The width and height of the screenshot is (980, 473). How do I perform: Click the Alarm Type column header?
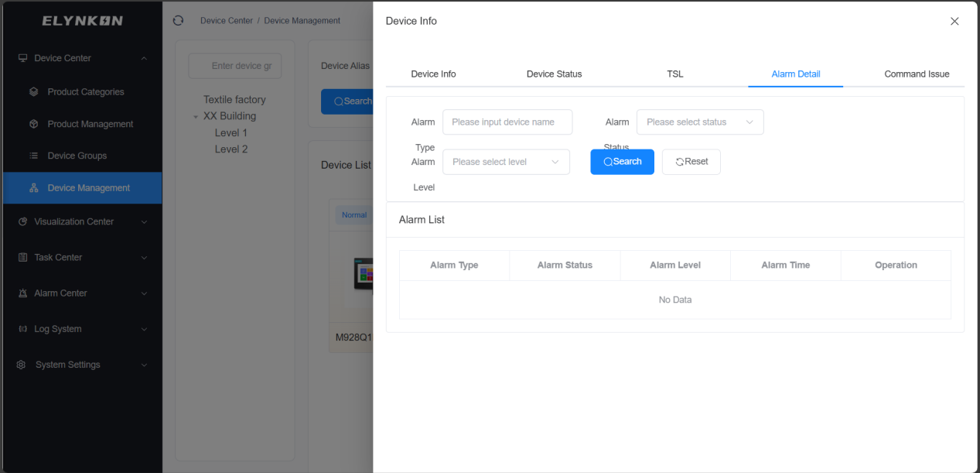[454, 265]
